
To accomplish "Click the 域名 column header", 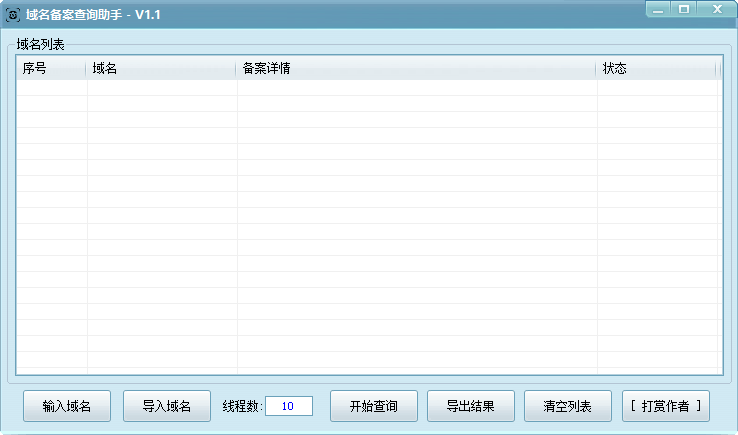I will [x=161, y=69].
